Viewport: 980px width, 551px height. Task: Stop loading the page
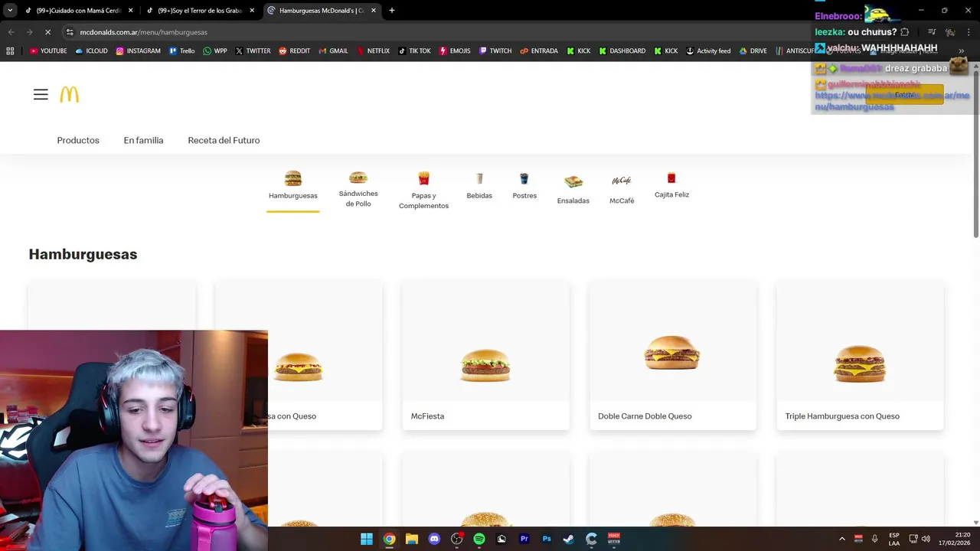point(47,32)
